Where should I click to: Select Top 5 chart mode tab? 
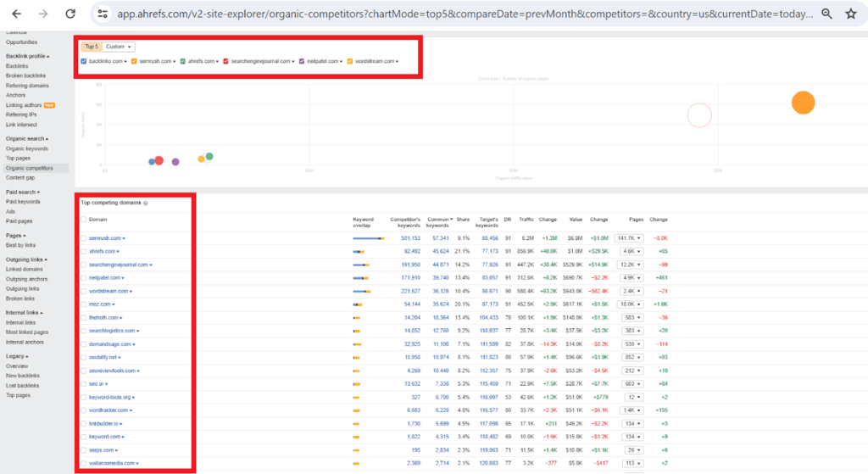click(92, 47)
